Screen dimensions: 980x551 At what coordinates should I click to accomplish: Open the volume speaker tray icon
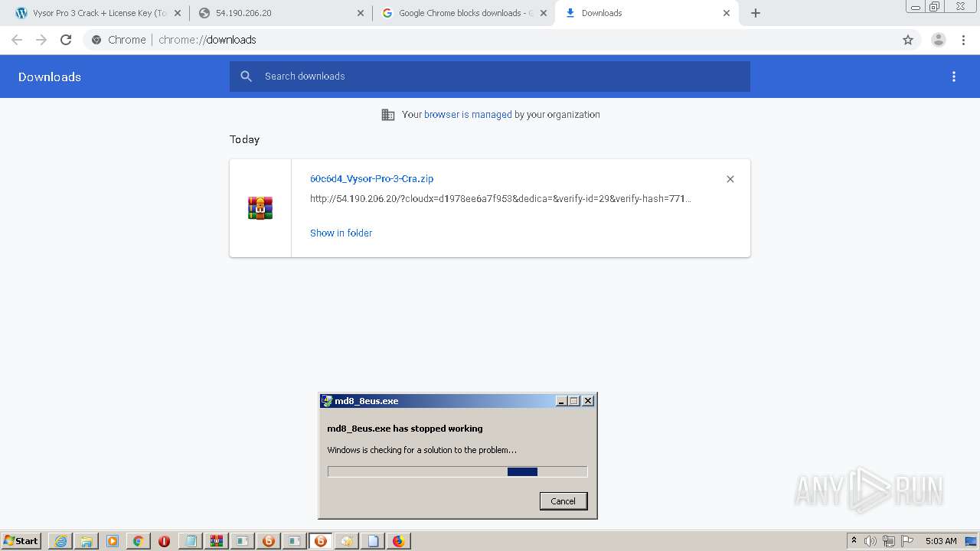(871, 541)
